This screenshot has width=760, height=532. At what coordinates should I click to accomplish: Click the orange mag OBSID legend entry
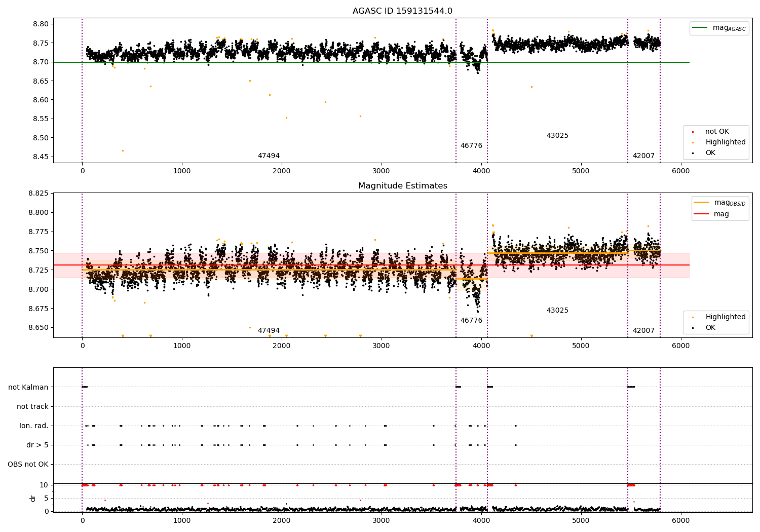coord(719,203)
